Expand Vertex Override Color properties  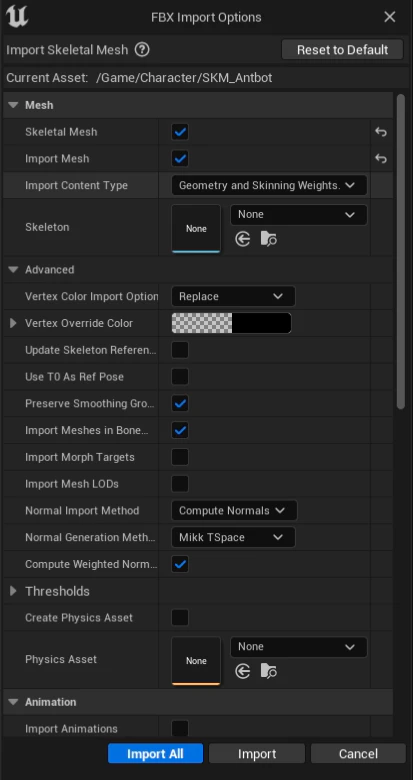pos(13,323)
